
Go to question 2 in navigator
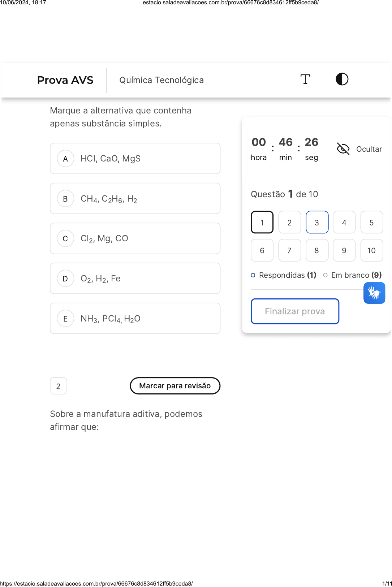click(x=289, y=223)
